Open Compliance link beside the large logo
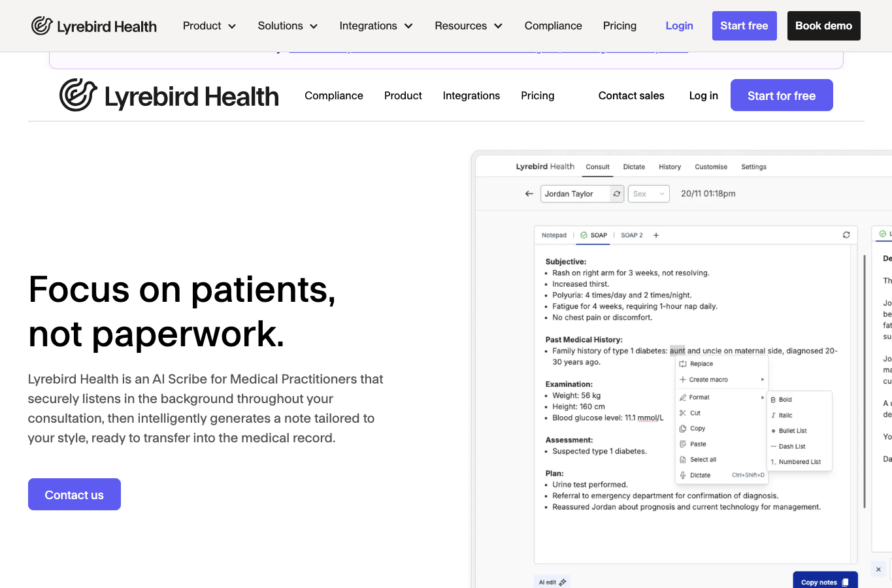 tap(334, 95)
